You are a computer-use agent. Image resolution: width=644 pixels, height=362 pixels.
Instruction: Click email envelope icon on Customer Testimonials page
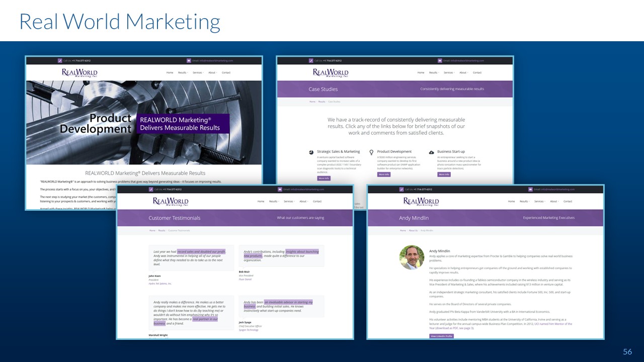279,190
